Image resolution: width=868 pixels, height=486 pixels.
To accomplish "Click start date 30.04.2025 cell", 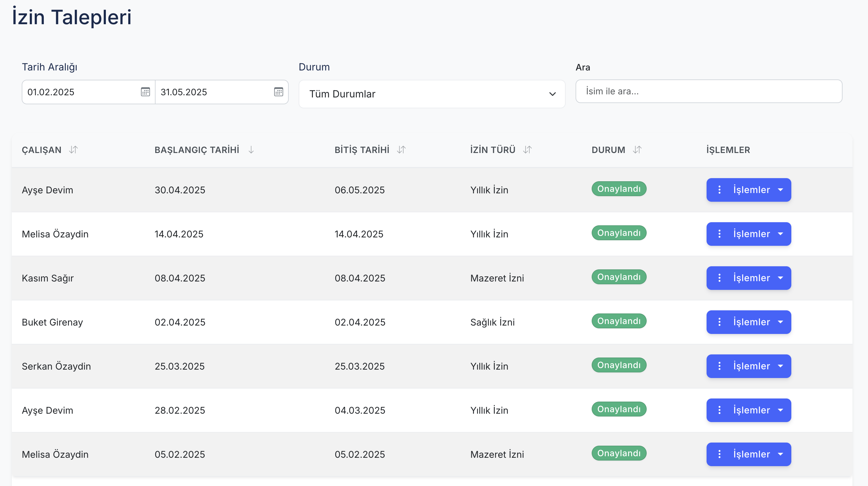I will pyautogui.click(x=180, y=190).
